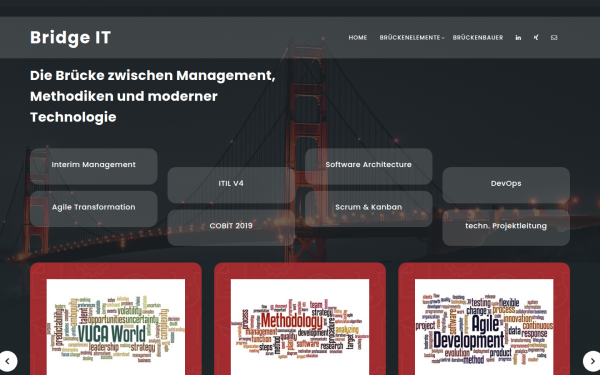Select the ITIL V4 tile
The width and height of the screenshot is (600, 375).
(x=231, y=185)
